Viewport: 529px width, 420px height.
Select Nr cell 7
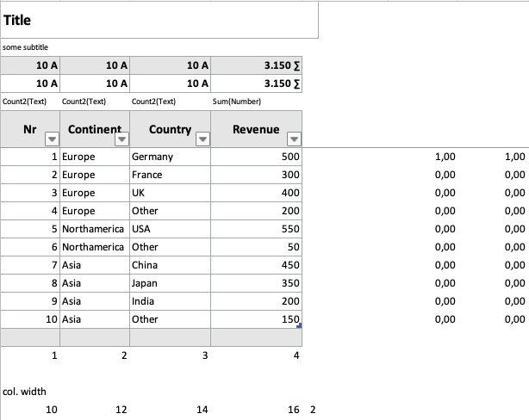[30, 265]
